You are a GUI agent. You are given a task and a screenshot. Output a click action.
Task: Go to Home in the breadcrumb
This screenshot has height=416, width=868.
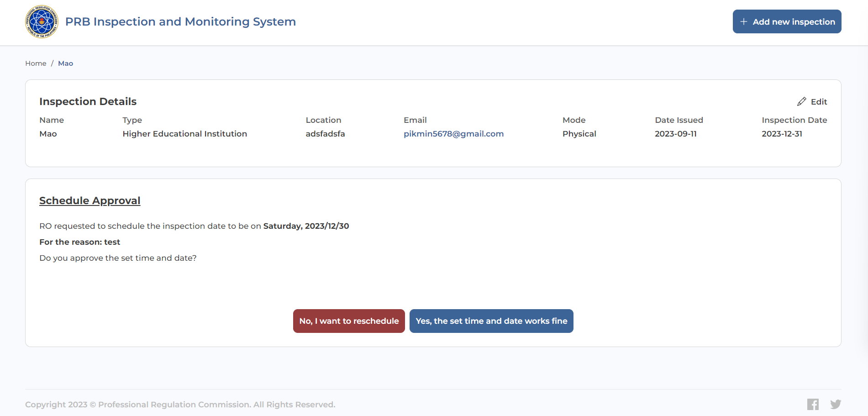[x=36, y=63]
